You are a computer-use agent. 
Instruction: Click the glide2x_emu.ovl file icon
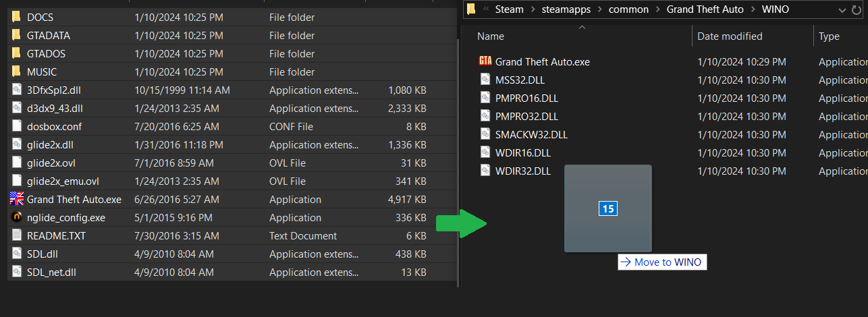coord(17,181)
